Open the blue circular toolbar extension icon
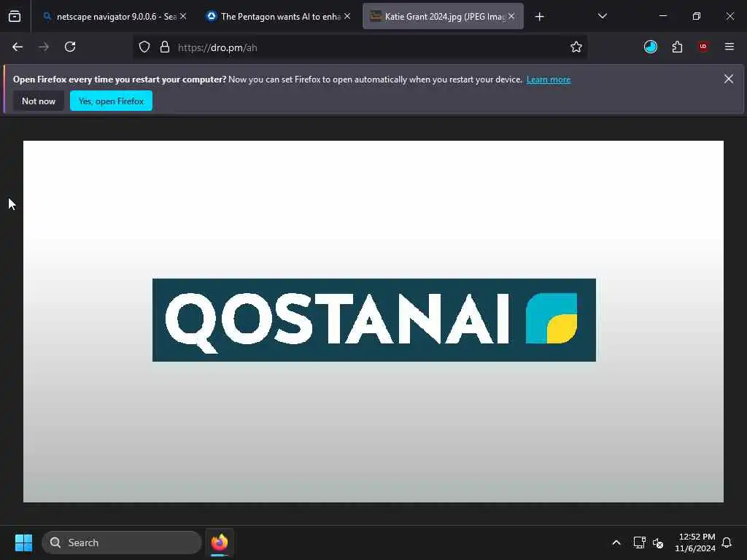Viewport: 747px width, 560px height. point(650,47)
